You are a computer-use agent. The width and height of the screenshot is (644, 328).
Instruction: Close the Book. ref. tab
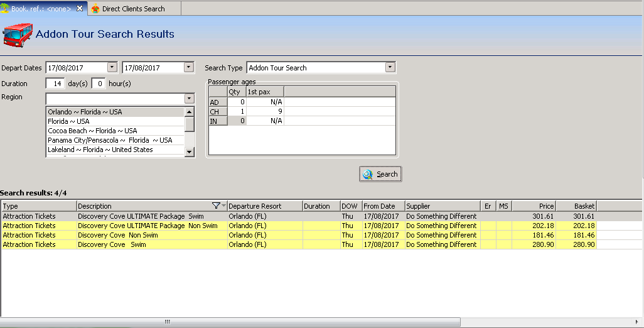pos(80,8)
